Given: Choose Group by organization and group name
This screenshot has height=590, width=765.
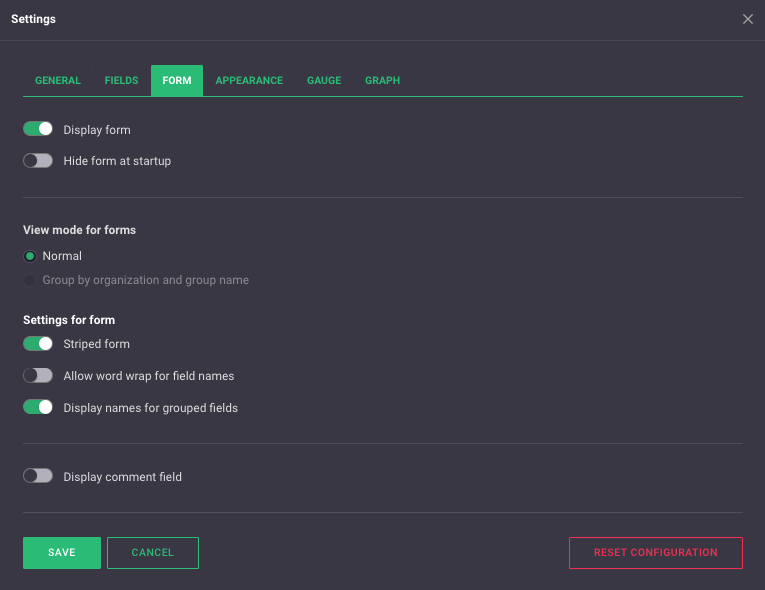Looking at the screenshot, I should click(x=30, y=280).
